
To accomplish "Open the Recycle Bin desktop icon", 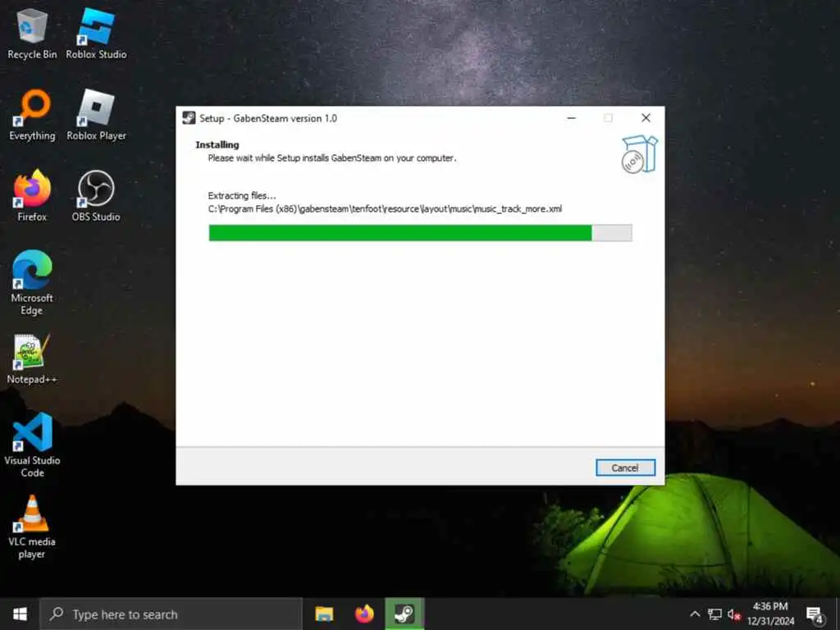I will click(32, 33).
